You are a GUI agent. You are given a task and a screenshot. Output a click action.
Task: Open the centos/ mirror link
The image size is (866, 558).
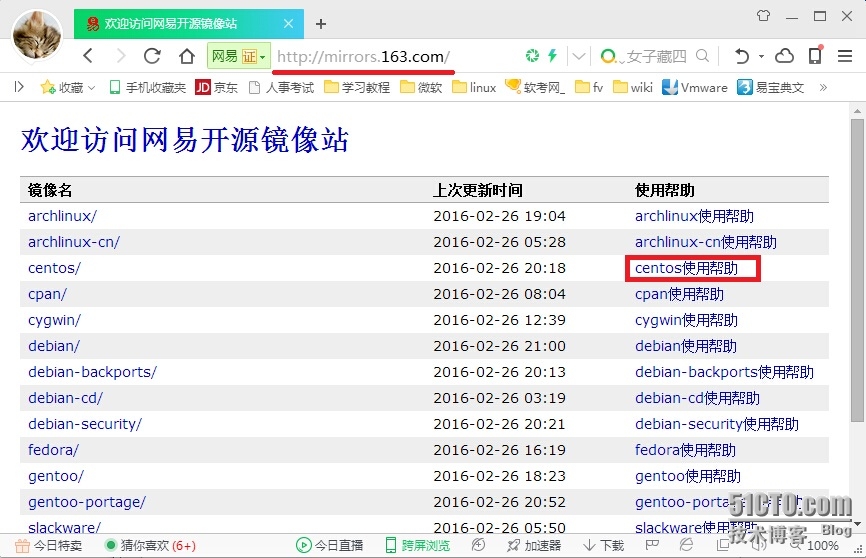[54, 268]
